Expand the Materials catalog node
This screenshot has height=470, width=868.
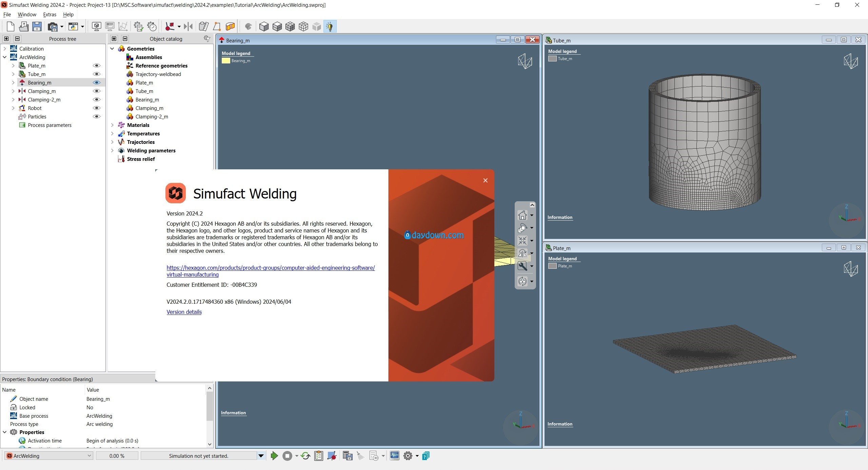(x=112, y=125)
